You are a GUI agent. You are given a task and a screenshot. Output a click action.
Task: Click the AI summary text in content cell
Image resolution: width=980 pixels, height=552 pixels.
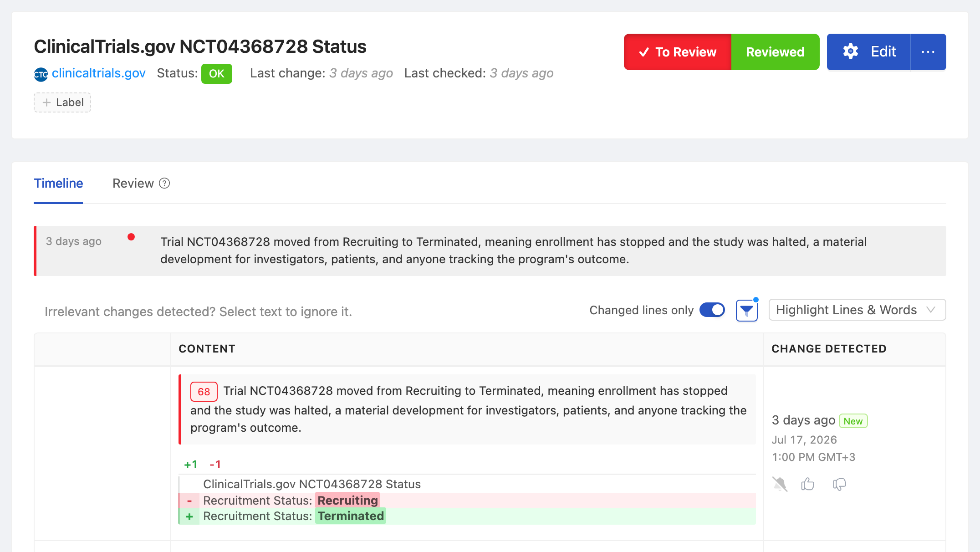coord(468,409)
